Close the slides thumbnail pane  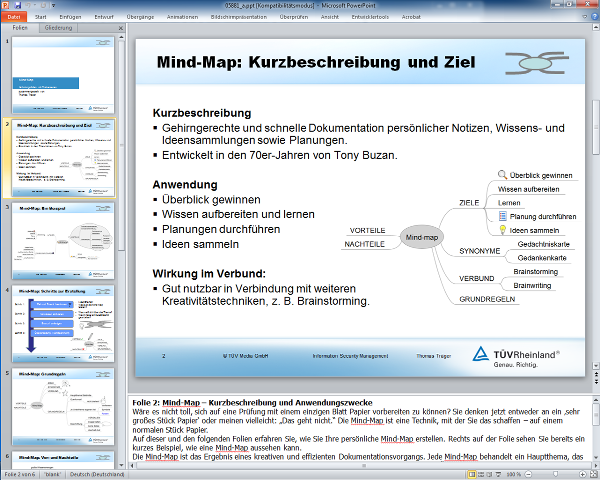121,30
